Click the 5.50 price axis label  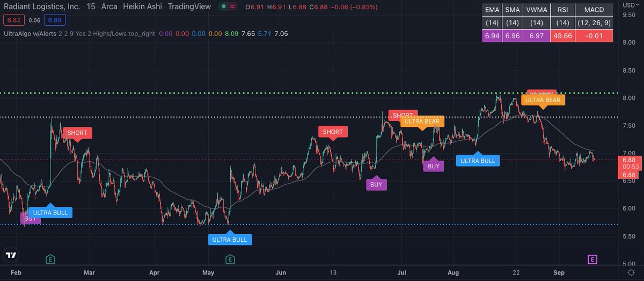click(x=629, y=236)
